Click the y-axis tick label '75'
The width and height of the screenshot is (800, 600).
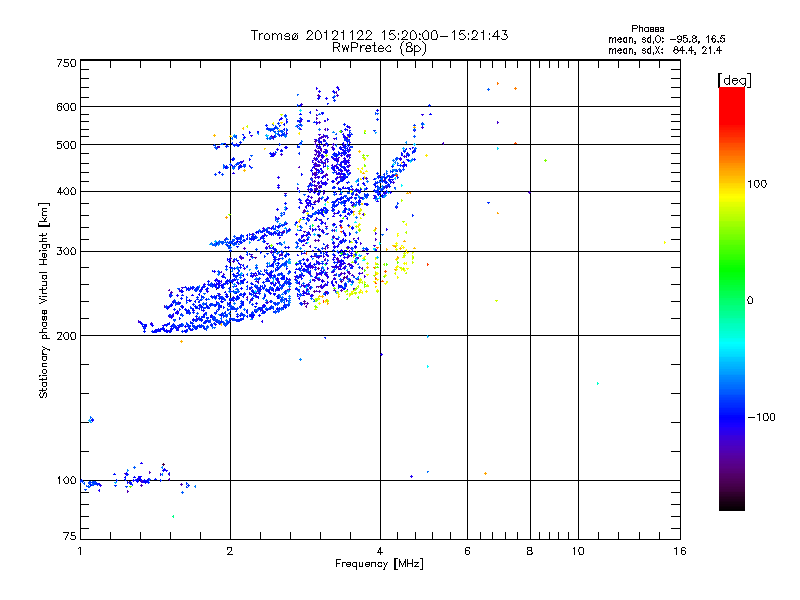point(70,536)
